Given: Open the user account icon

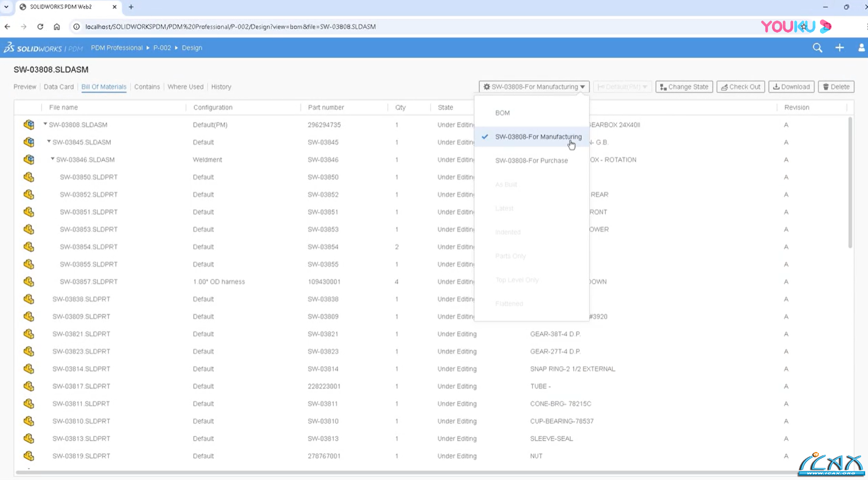Looking at the screenshot, I should (x=861, y=48).
